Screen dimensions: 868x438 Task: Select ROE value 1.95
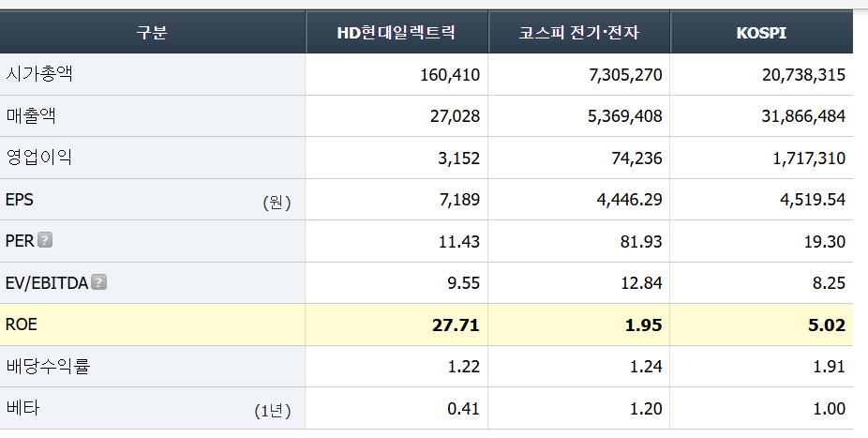coord(643,325)
